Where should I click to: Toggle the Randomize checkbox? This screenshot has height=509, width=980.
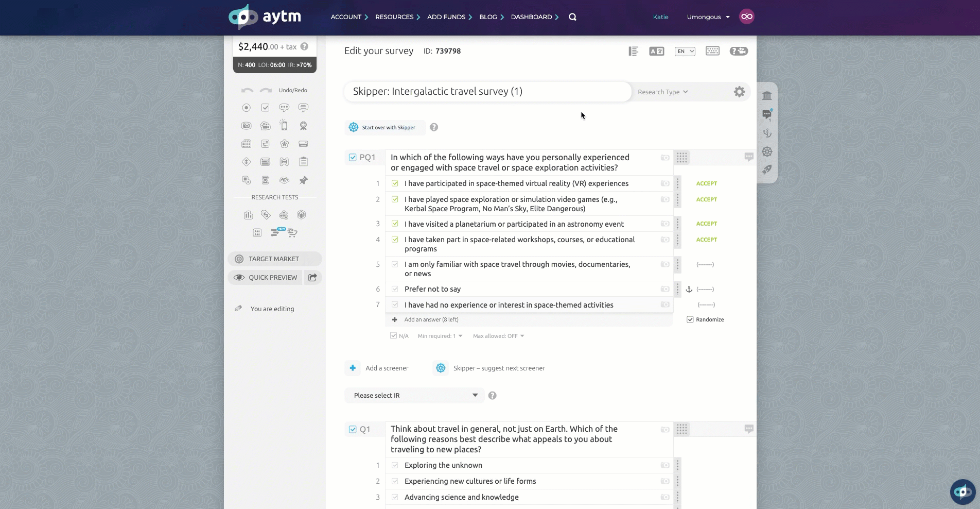(x=690, y=319)
